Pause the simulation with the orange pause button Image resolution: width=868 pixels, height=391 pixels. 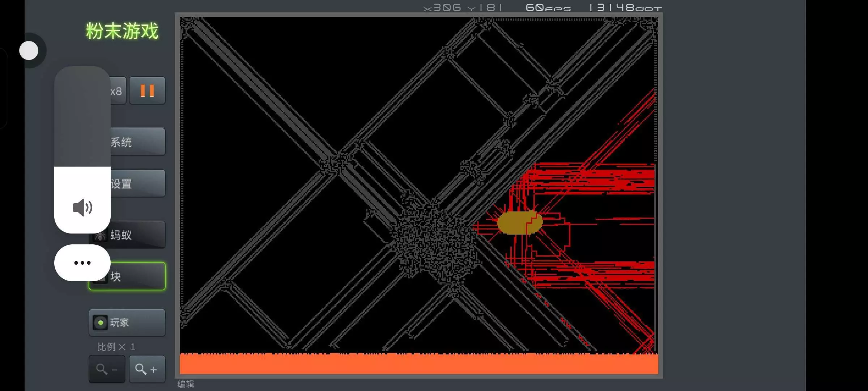point(147,91)
